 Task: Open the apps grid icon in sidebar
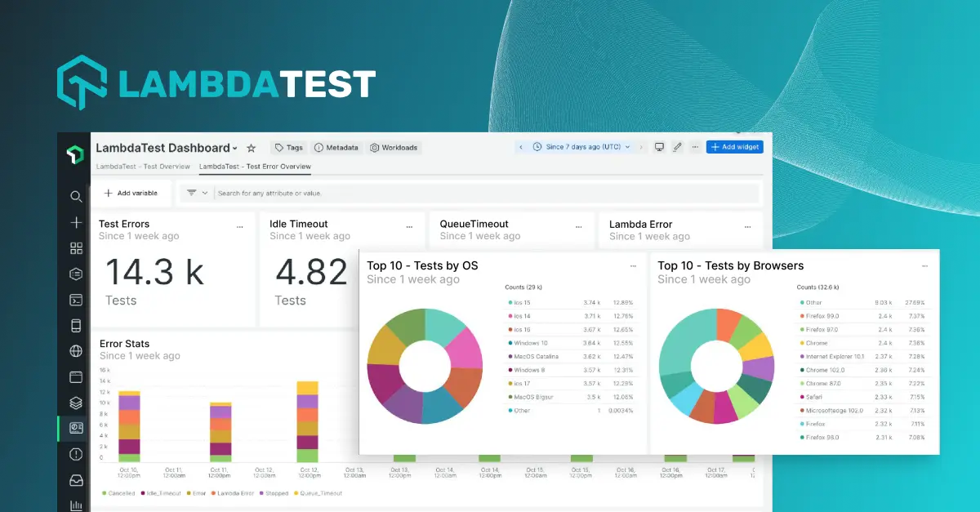[76, 248]
